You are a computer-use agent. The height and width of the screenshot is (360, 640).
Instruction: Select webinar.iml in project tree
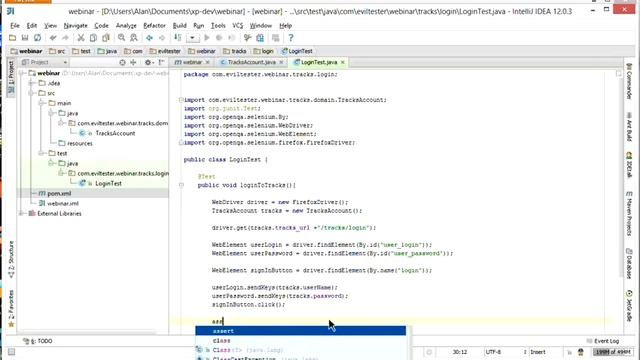tap(62, 203)
